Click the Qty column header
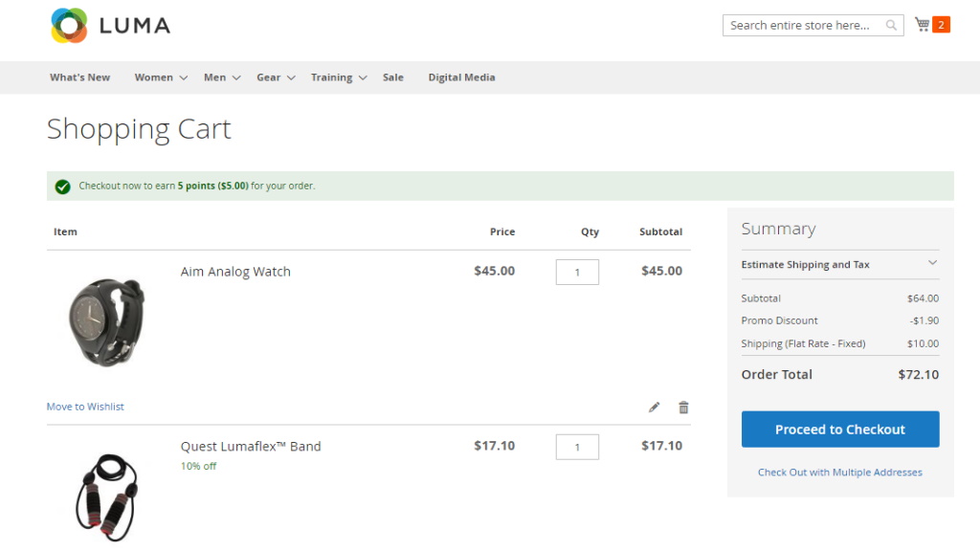Image resolution: width=980 pixels, height=551 pixels. [590, 231]
